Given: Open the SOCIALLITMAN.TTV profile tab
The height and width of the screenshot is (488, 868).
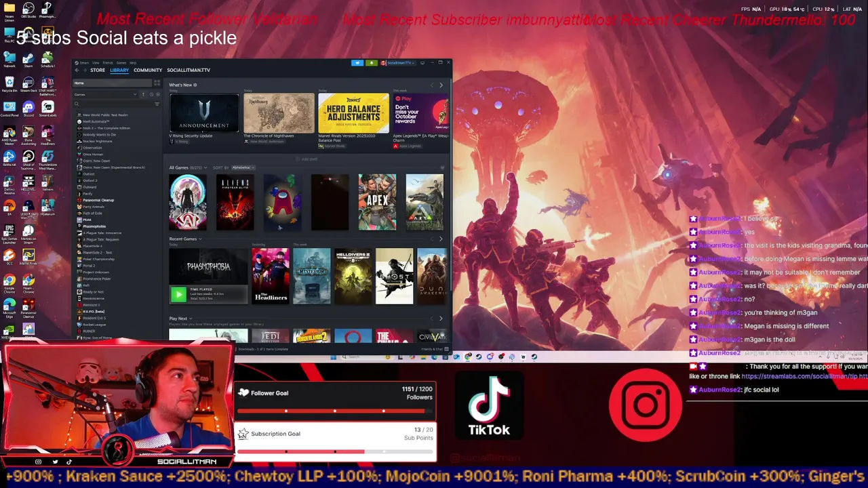Looking at the screenshot, I should coord(189,70).
